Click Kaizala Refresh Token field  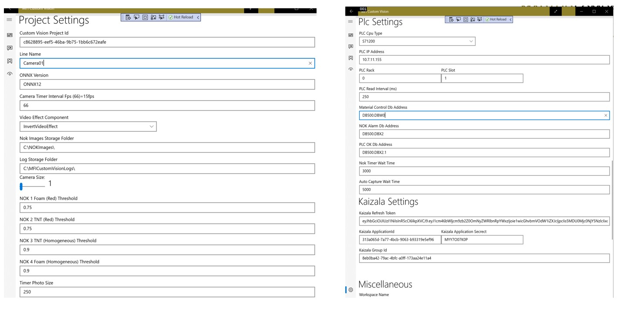[x=484, y=221]
